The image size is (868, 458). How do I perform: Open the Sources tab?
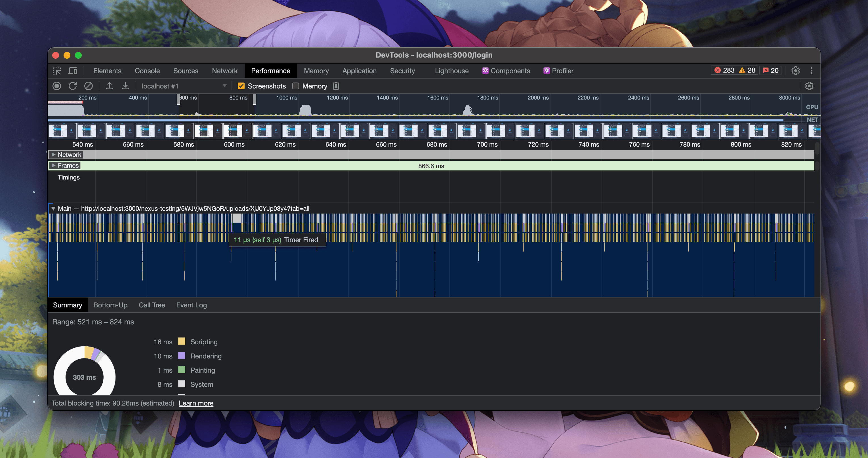pos(186,71)
